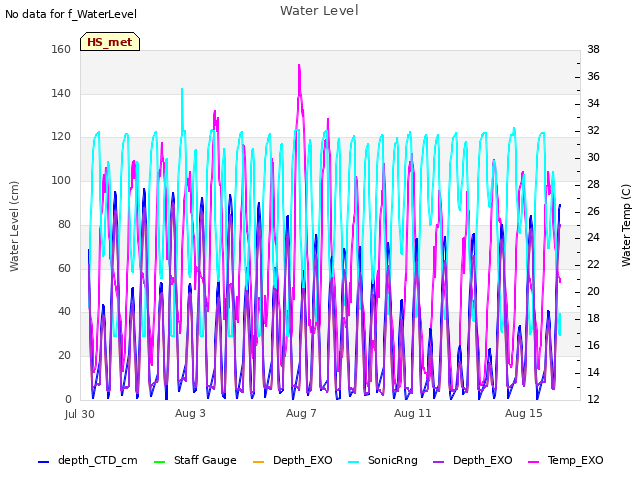Viewport: 640px width, 480px height.
Task: Click the cyan SonicRng spike near Aug 3
Action: click(182, 89)
